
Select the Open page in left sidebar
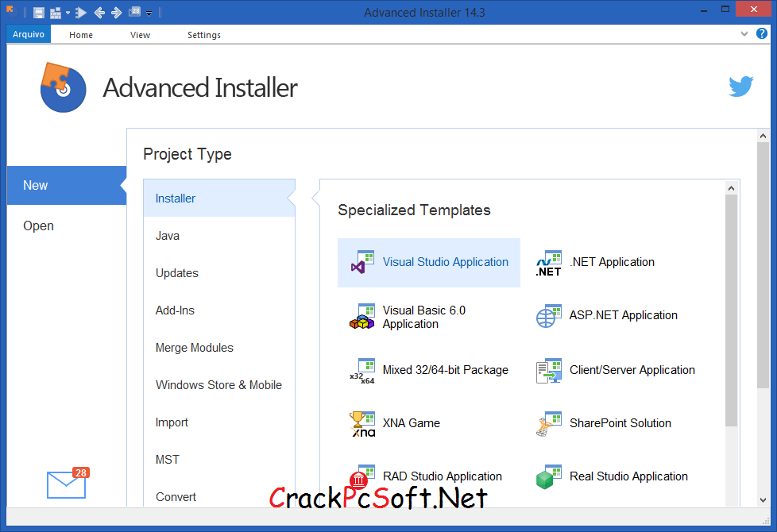pyautogui.click(x=67, y=226)
